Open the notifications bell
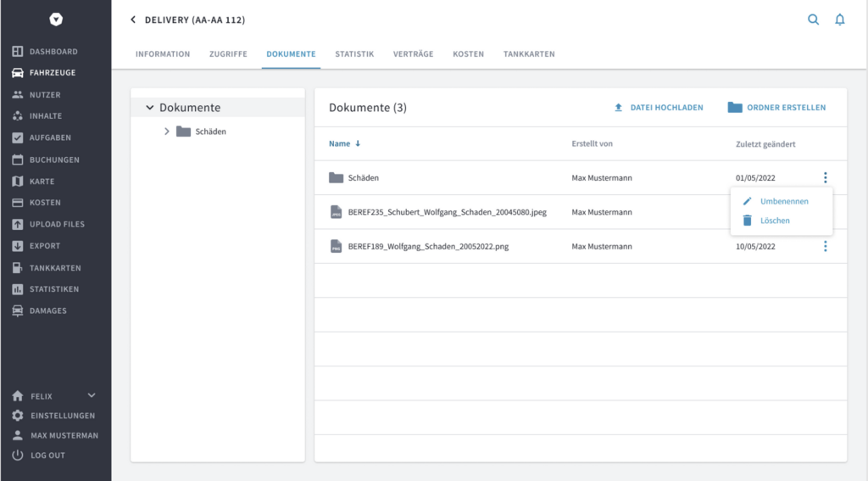868x481 pixels. coord(840,20)
